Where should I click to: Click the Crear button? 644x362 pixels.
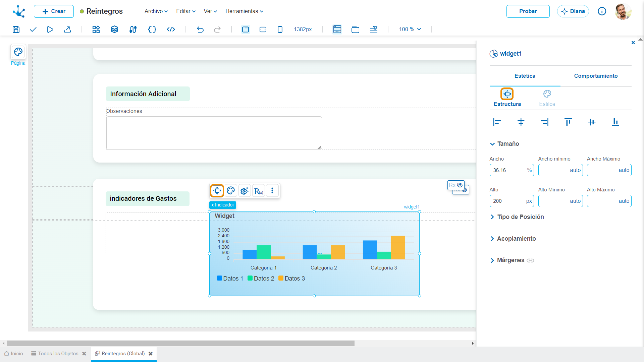pyautogui.click(x=54, y=11)
